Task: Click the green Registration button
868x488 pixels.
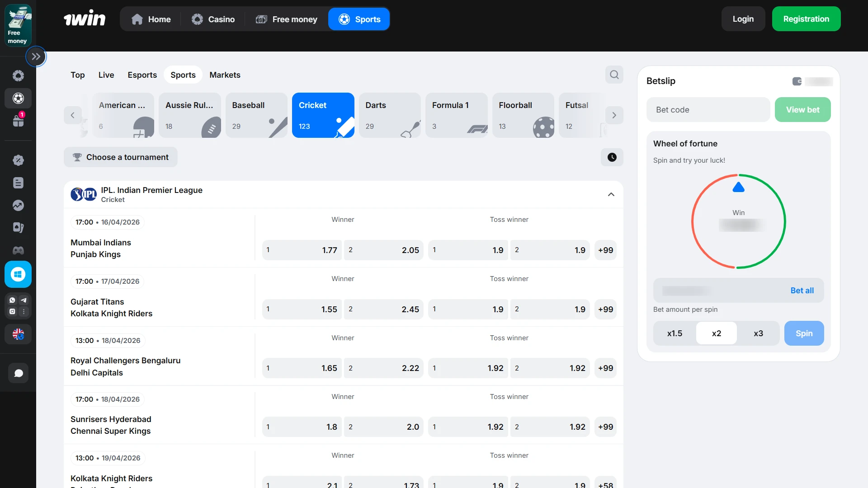Action: point(806,19)
